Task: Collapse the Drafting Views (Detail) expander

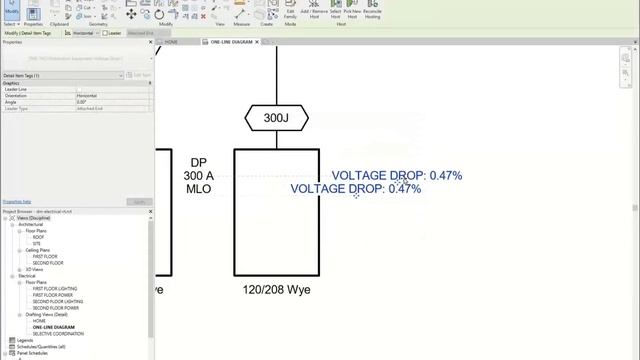Action: point(20,315)
